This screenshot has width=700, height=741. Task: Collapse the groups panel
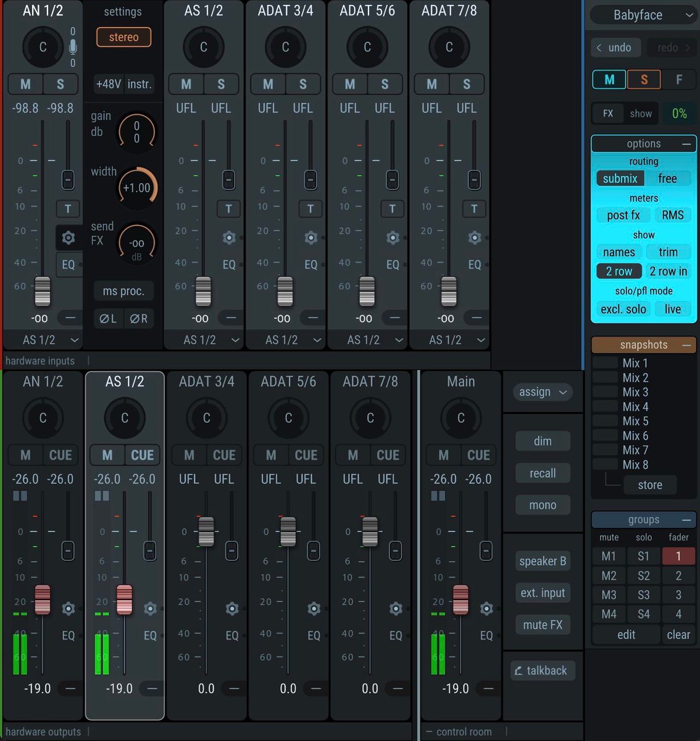click(x=686, y=520)
